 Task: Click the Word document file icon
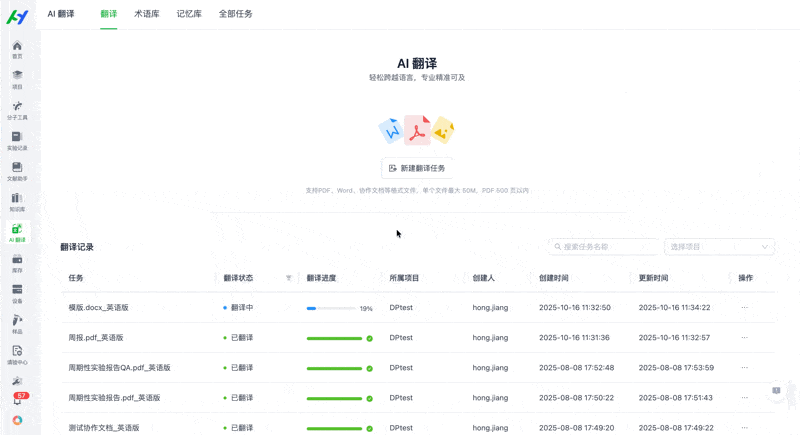[x=391, y=131]
